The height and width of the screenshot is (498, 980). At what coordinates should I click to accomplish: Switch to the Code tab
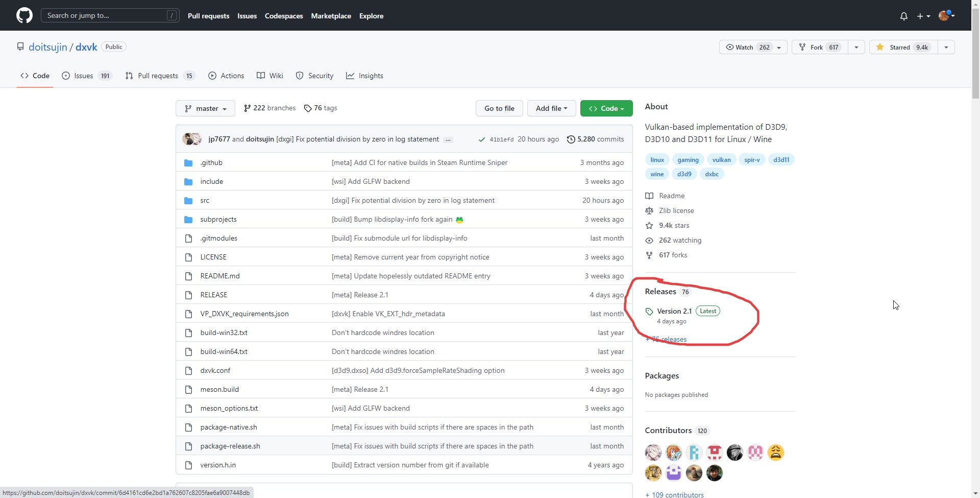pos(35,76)
